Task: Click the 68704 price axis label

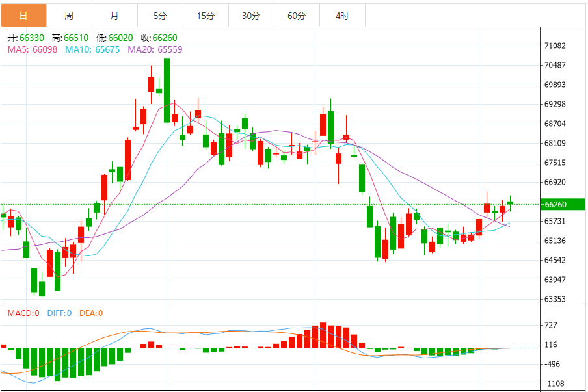Action: tap(555, 124)
